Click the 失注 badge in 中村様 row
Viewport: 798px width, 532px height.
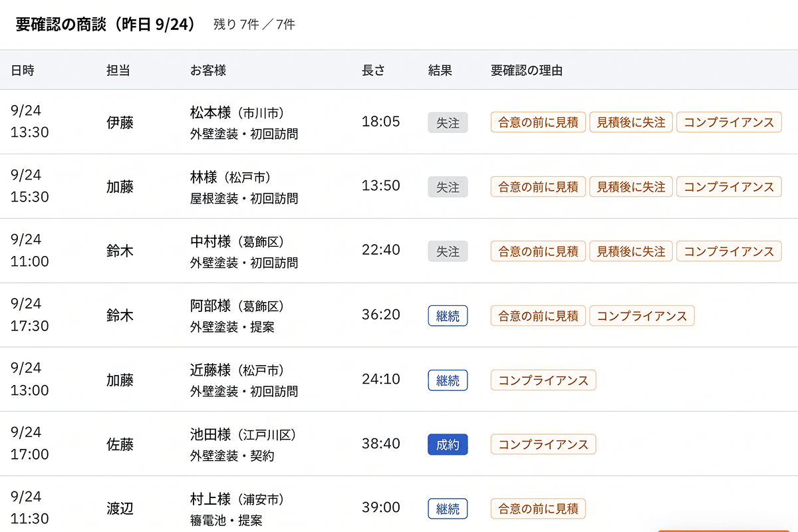tap(448, 251)
